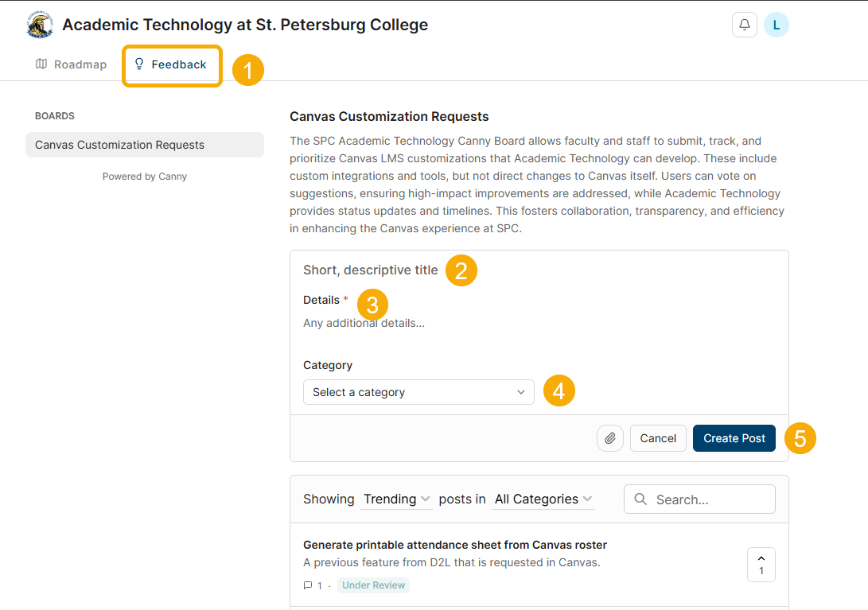Open the All Categories filter dropdown
The width and height of the screenshot is (868, 610).
tap(543, 499)
